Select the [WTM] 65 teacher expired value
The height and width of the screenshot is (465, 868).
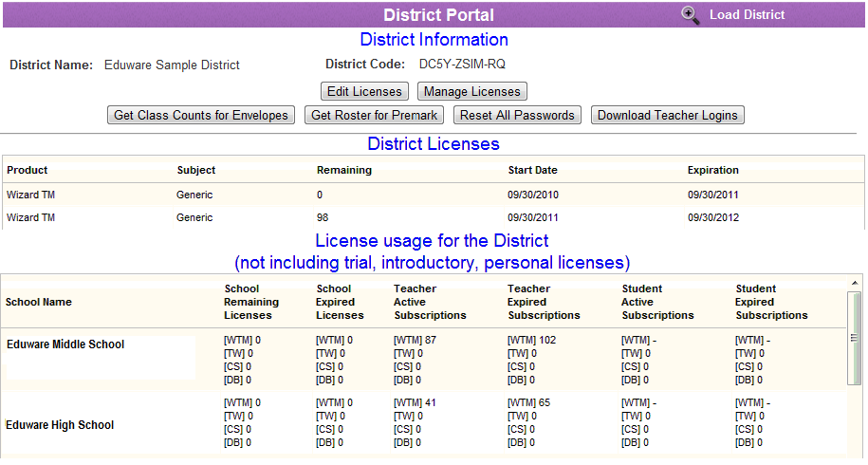(528, 402)
